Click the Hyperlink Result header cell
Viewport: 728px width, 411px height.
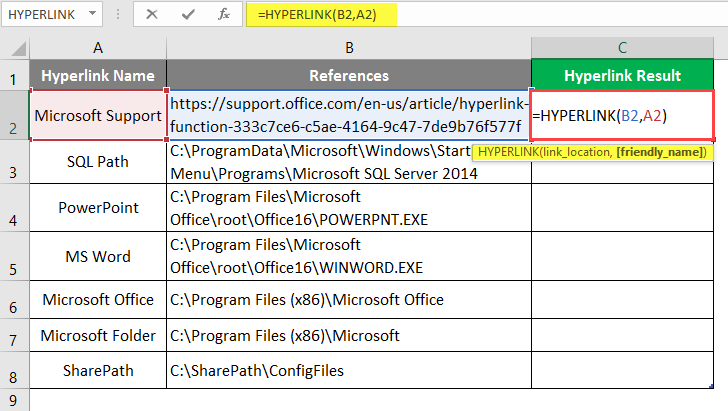[622, 75]
